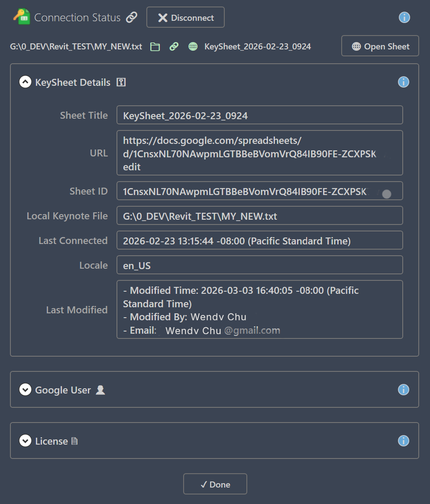
Task: Open the folder icon next to the keynote path
Action: tap(155, 46)
